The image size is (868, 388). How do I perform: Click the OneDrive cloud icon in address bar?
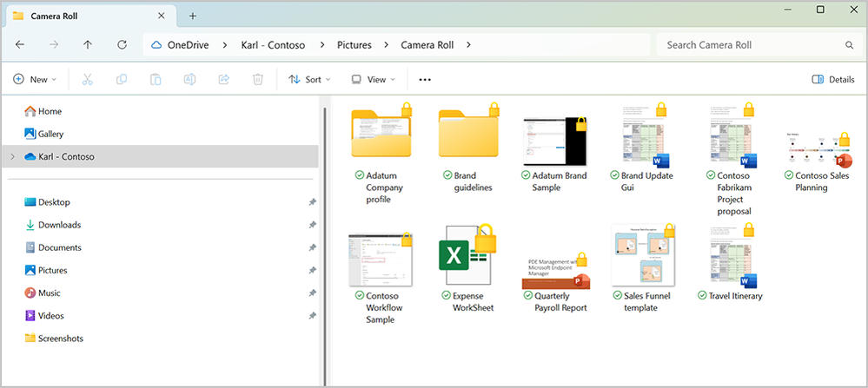pos(156,45)
